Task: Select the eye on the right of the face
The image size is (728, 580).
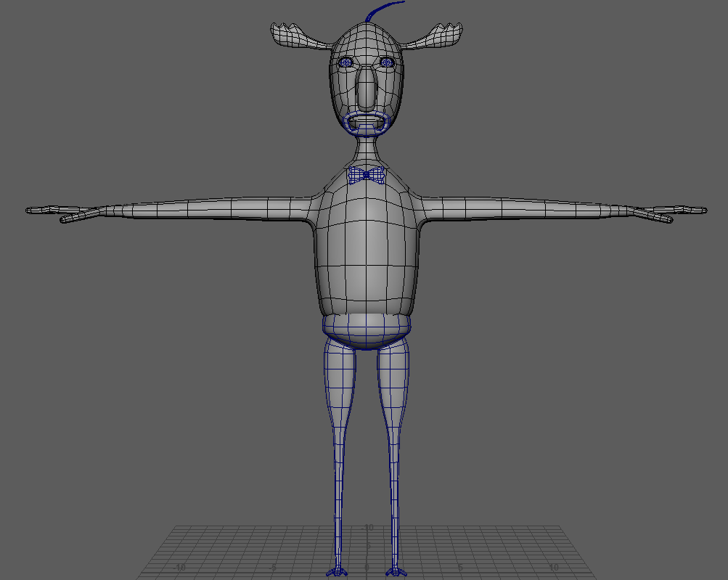Action: click(x=387, y=63)
